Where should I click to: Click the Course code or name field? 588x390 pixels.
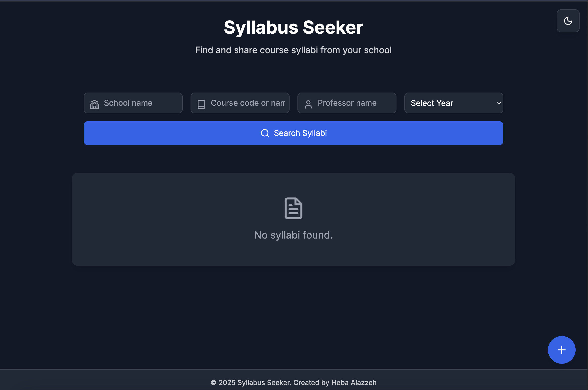point(240,103)
